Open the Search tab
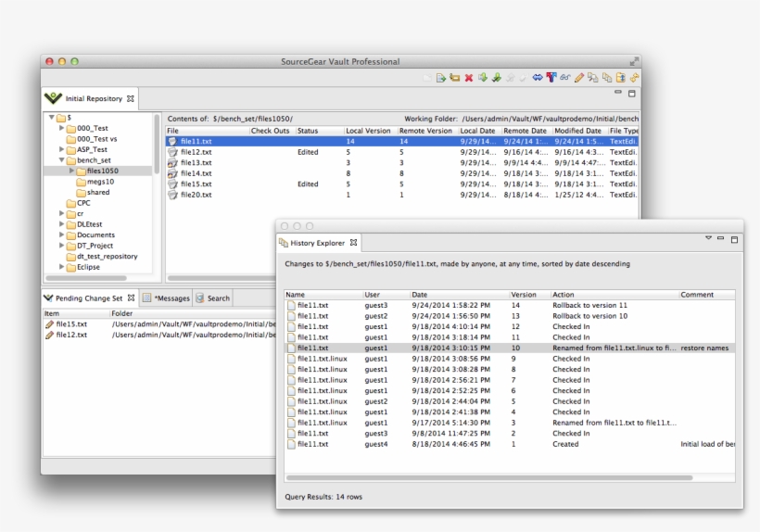 point(213,298)
